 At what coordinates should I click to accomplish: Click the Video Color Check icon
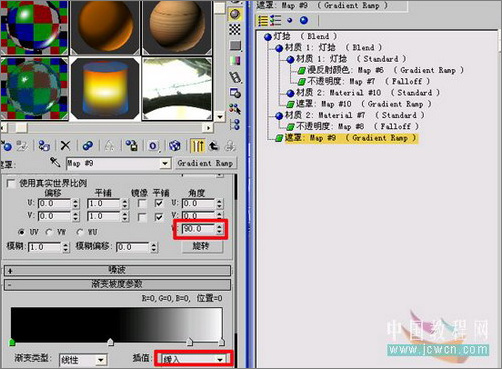click(x=235, y=61)
